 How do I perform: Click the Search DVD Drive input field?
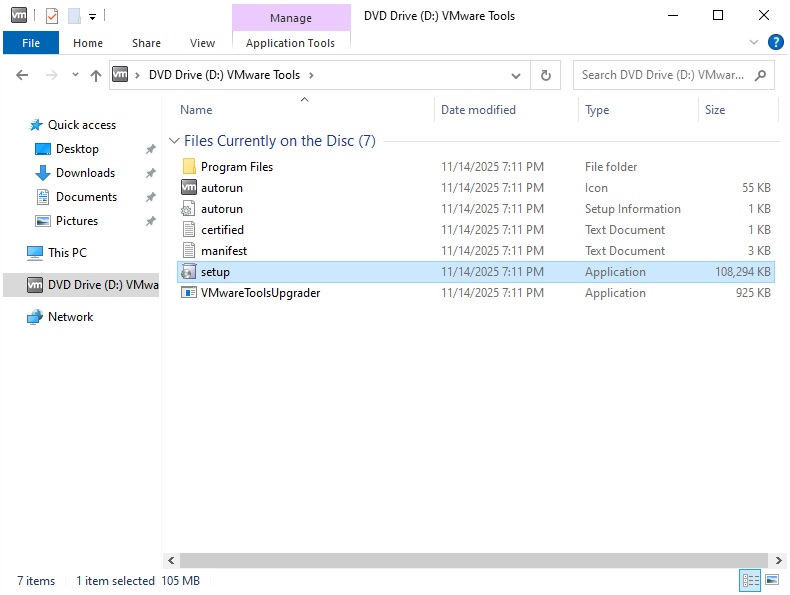pyautogui.click(x=662, y=75)
